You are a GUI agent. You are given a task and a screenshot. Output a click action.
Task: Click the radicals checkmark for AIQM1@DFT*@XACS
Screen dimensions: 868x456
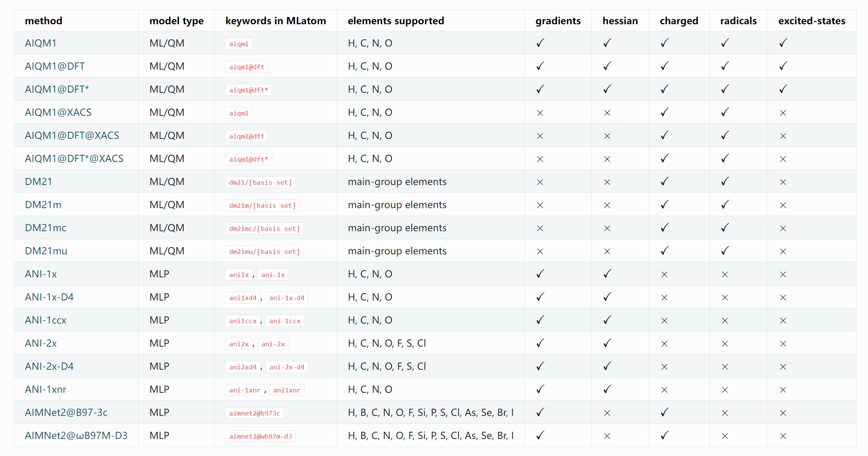pos(725,158)
